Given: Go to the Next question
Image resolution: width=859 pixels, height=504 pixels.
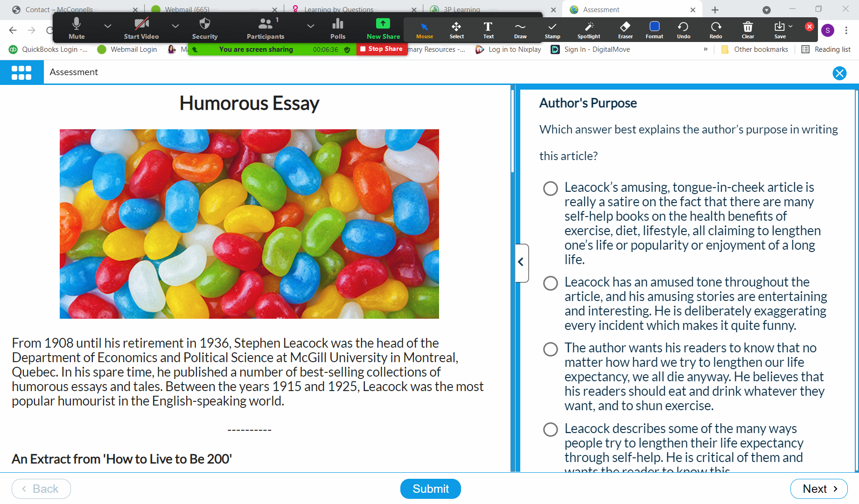Looking at the screenshot, I should 819,489.
